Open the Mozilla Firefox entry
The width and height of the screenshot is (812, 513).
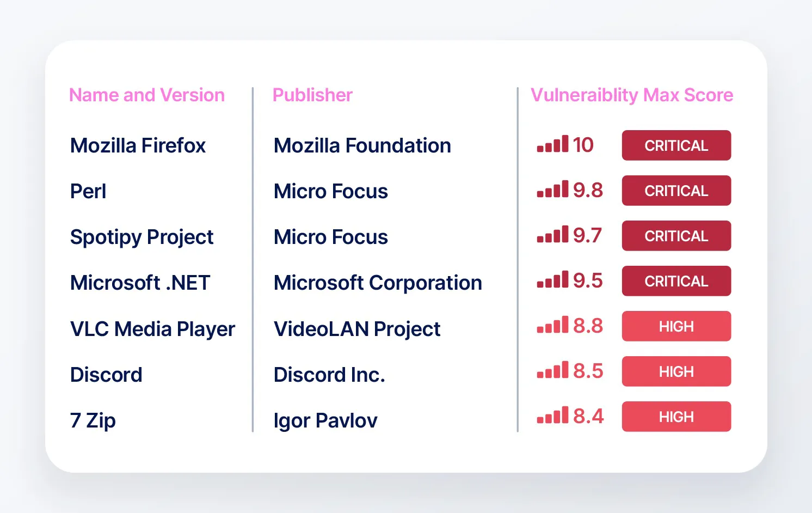point(138,145)
